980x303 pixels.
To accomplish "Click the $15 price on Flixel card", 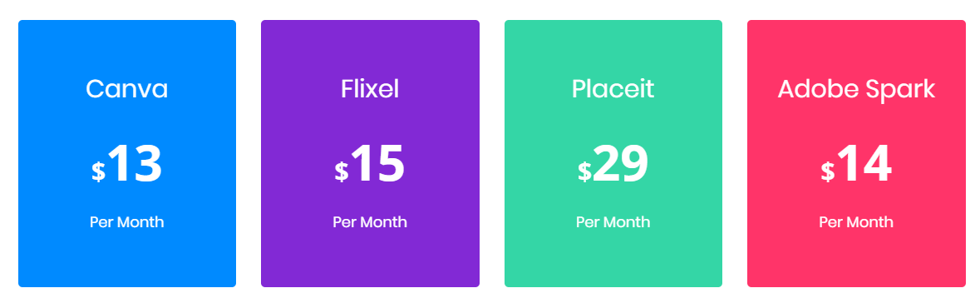I will pos(370,164).
